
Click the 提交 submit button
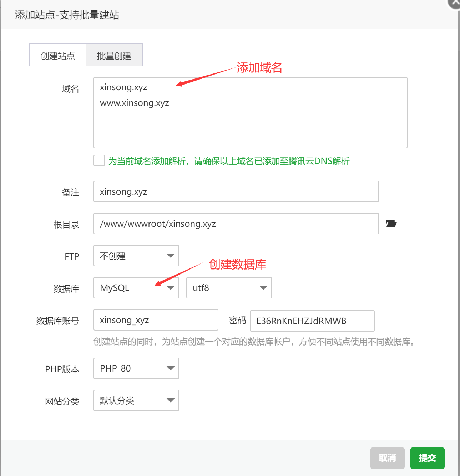click(x=428, y=458)
